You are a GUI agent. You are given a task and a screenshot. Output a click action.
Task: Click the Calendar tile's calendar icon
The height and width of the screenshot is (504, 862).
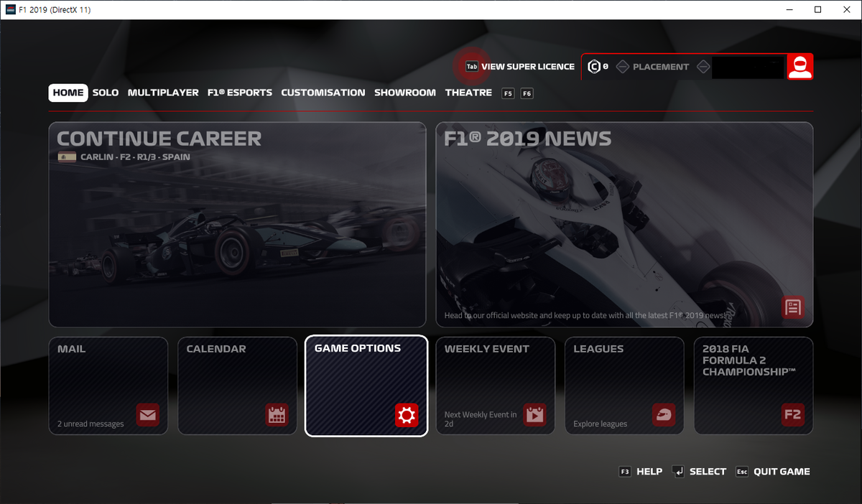tap(277, 415)
